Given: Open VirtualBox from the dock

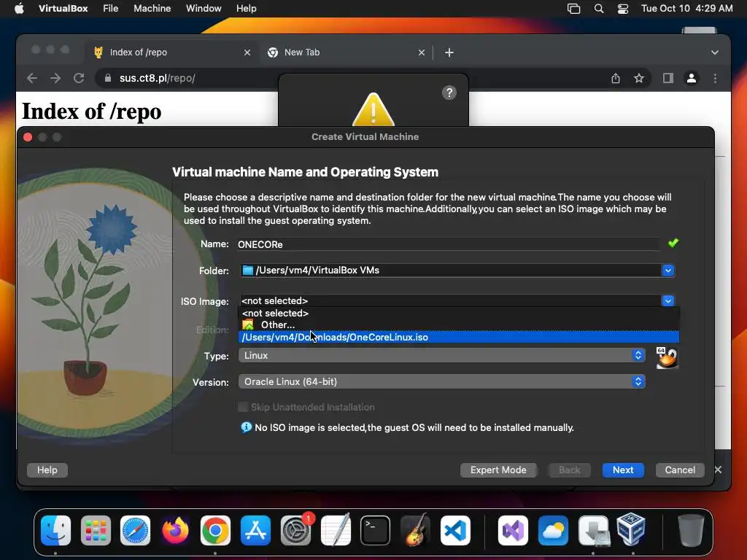Looking at the screenshot, I should (632, 529).
